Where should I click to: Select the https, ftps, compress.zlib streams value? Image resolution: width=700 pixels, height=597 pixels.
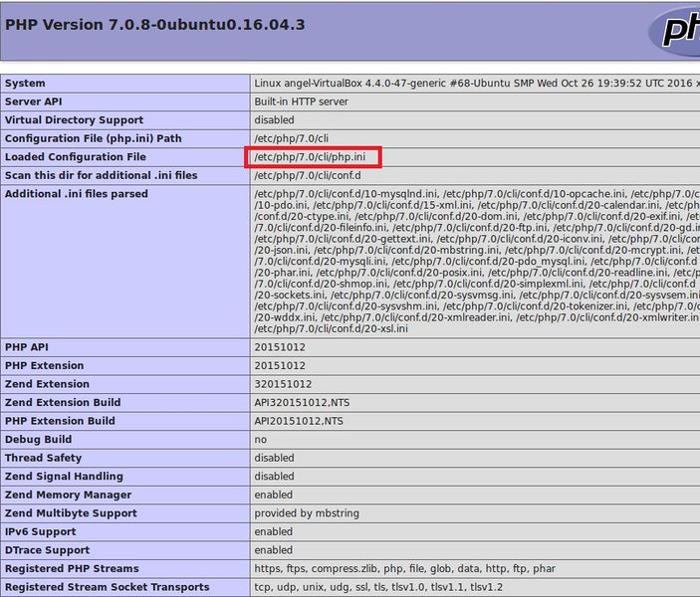coord(405,569)
